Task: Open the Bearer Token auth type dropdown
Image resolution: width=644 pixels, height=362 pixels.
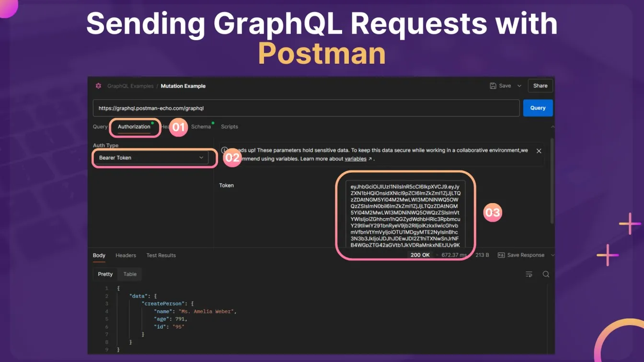Action: (151, 158)
